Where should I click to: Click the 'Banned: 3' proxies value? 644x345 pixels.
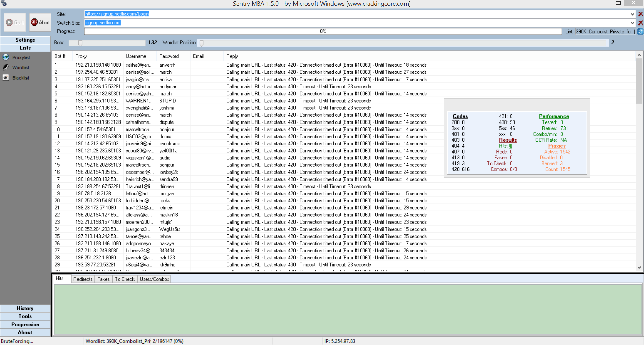[x=552, y=164]
